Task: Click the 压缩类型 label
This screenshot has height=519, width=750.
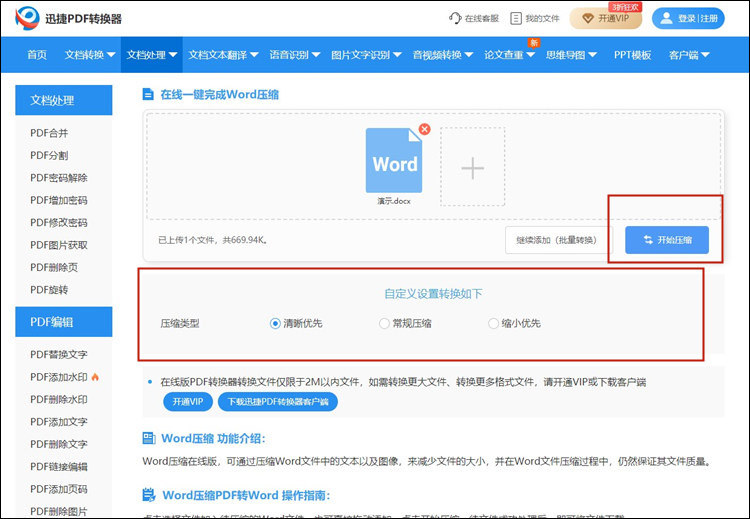Action: point(180,324)
